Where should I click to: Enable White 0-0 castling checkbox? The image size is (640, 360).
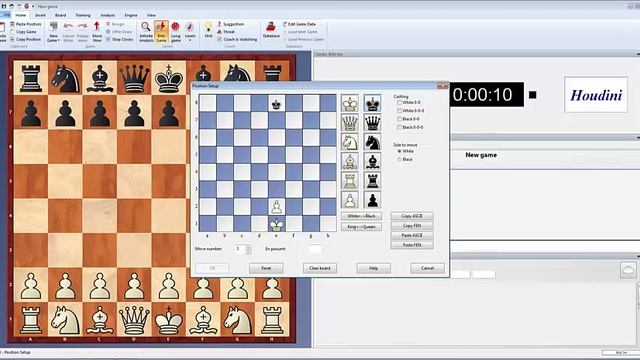(399, 102)
